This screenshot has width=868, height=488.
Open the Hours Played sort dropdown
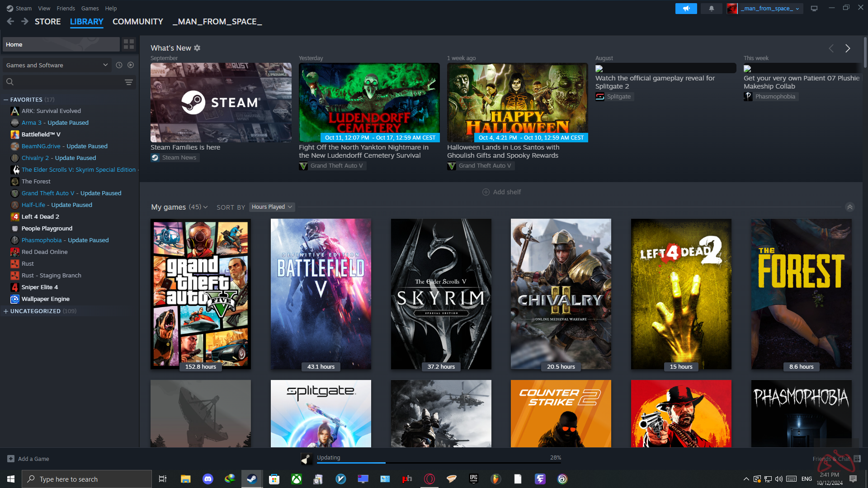point(272,207)
